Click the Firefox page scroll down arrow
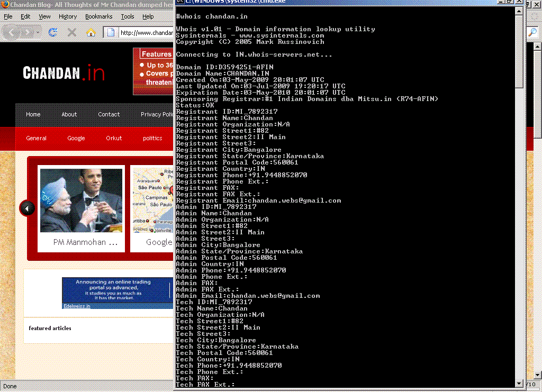This screenshot has height=392, width=542. (537, 375)
